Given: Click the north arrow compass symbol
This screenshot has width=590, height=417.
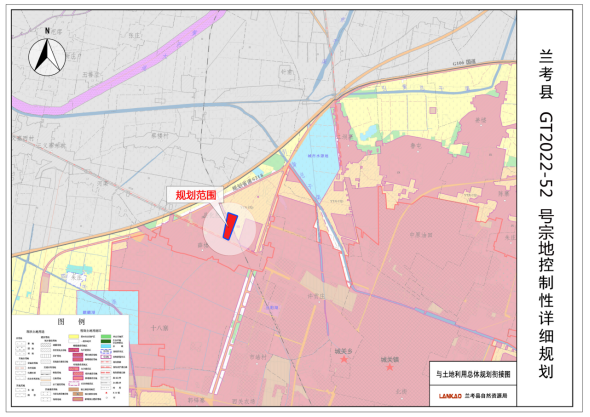Looking at the screenshot, I should pos(47,56).
